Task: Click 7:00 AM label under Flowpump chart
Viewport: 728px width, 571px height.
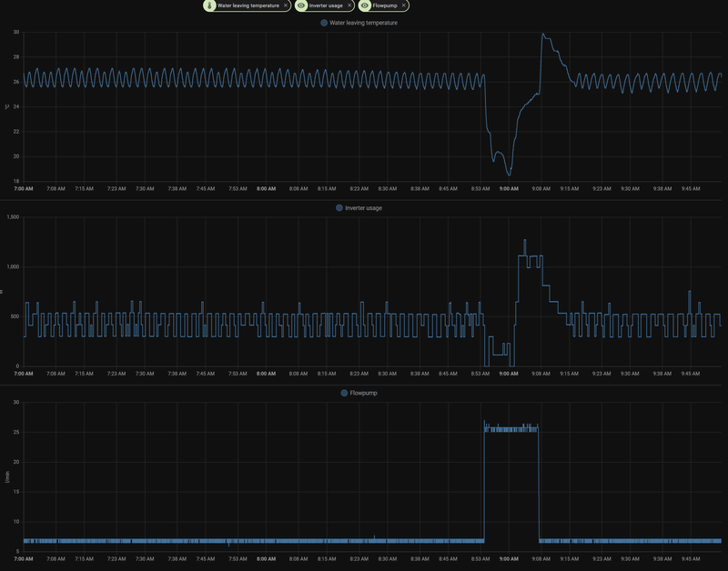Action: pos(24,559)
